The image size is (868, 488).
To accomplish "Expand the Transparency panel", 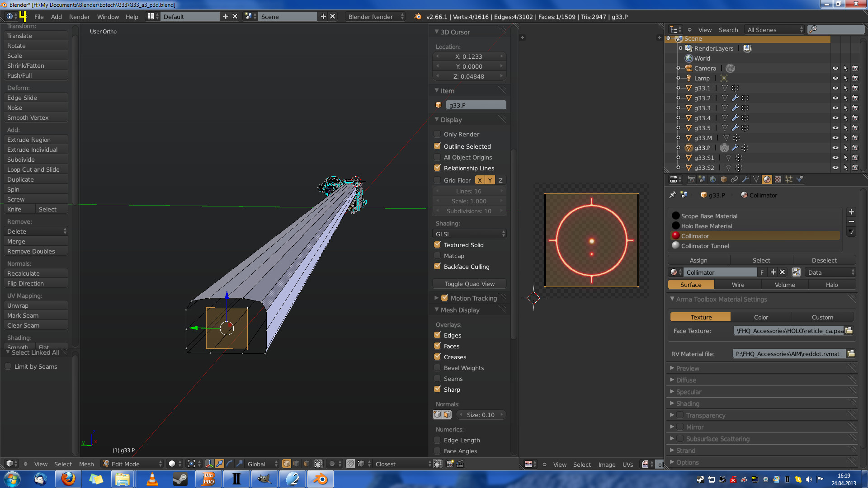I will [705, 415].
